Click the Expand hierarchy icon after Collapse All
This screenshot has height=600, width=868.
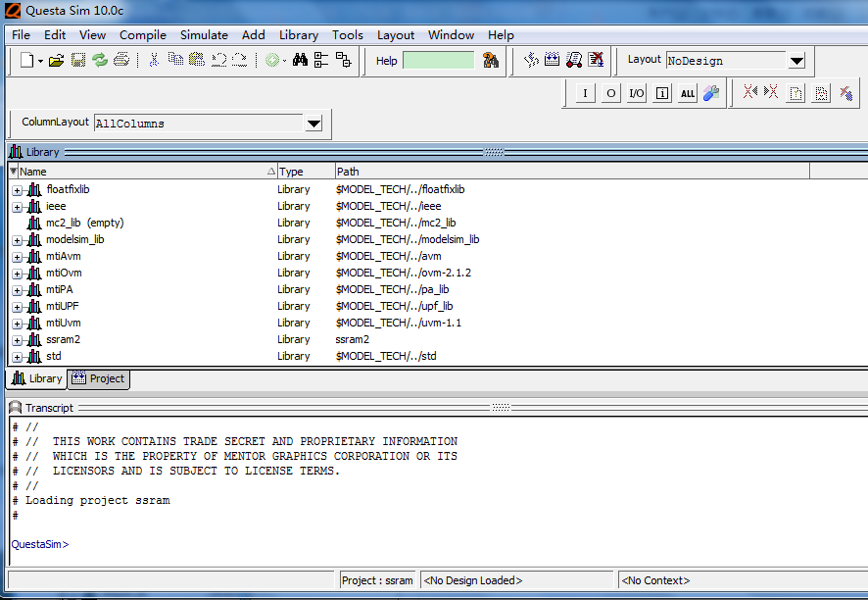coord(343,60)
